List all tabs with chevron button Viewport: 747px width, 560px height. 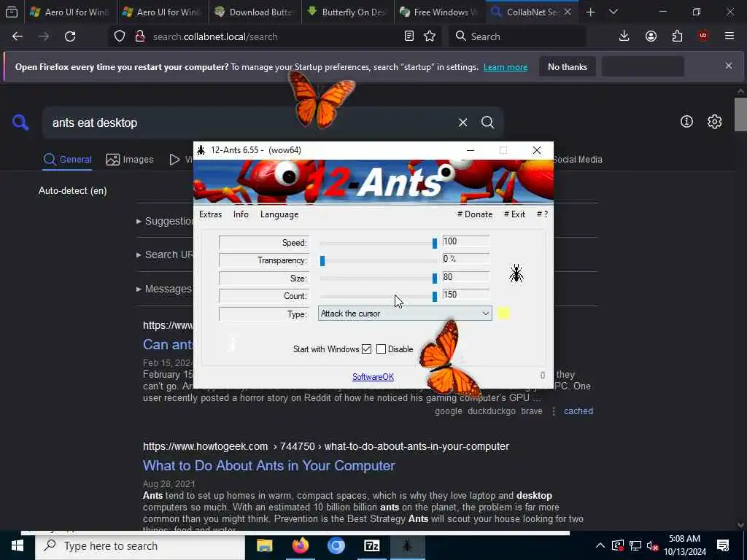pos(614,12)
